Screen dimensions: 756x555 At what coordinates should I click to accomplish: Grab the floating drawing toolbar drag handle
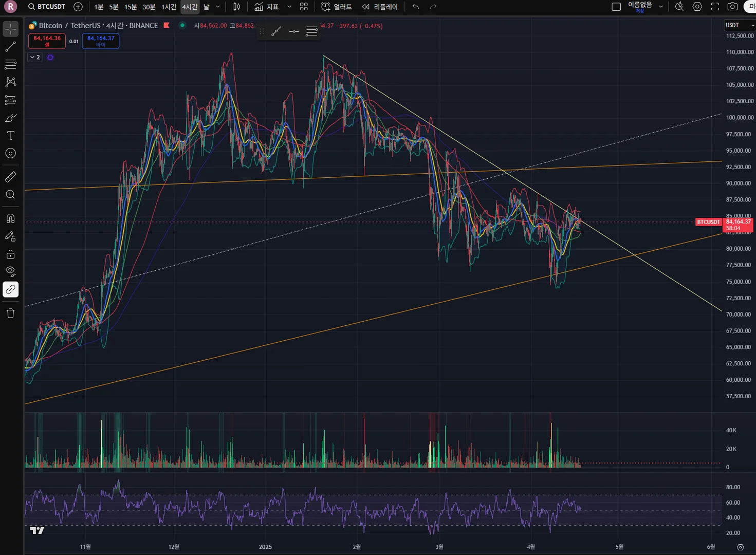click(x=262, y=31)
